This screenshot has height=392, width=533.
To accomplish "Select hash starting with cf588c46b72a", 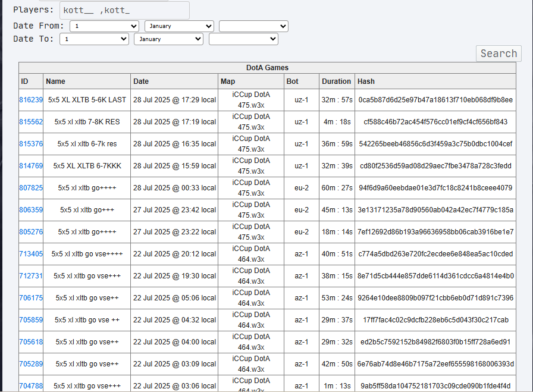I will (435, 122).
